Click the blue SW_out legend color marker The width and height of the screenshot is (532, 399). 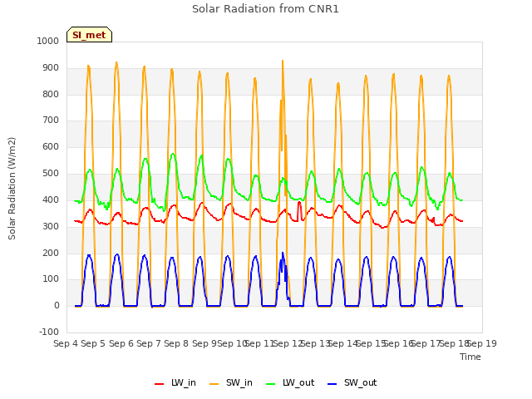point(332,384)
